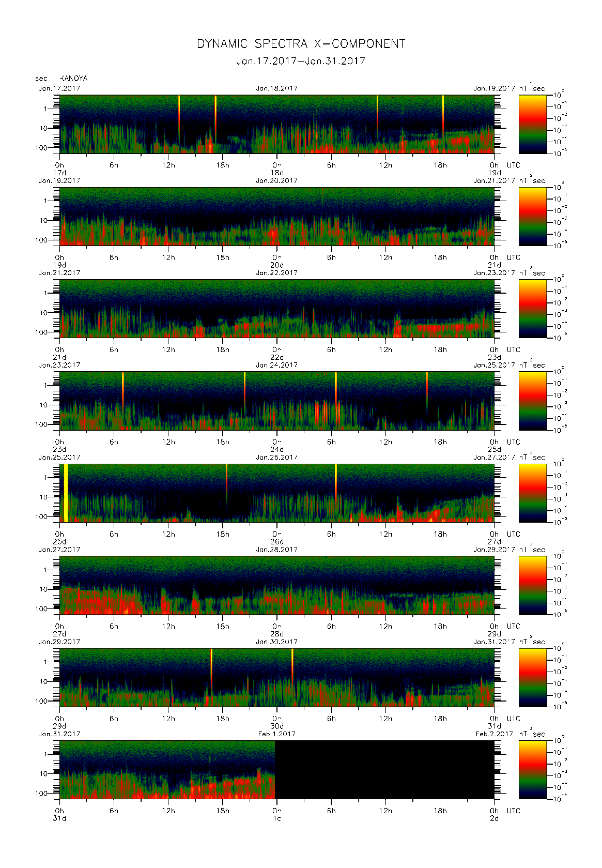Click the 'sec' unit label near KANOYA
The height and width of the screenshot is (868, 602).
click(41, 79)
